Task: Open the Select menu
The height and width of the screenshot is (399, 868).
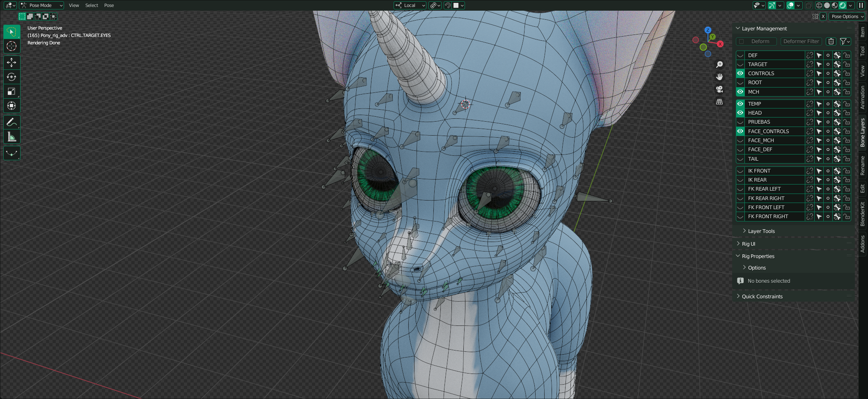Action: pos(92,5)
